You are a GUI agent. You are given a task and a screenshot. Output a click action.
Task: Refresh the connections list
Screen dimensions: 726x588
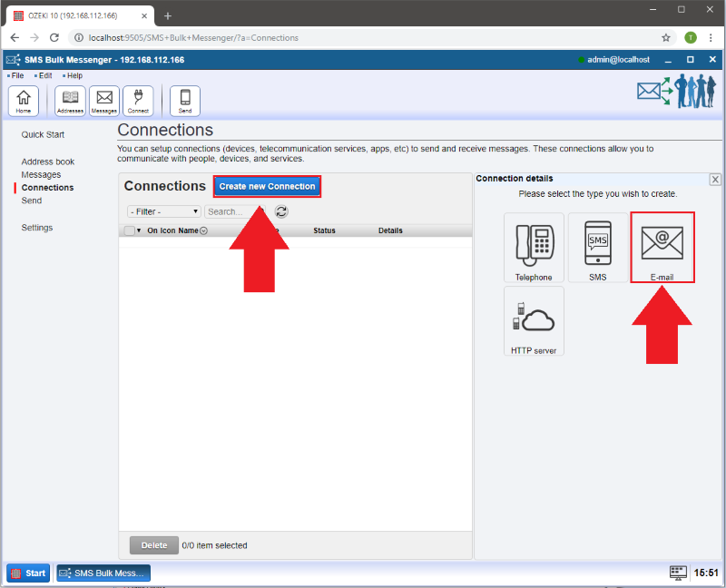coord(281,211)
